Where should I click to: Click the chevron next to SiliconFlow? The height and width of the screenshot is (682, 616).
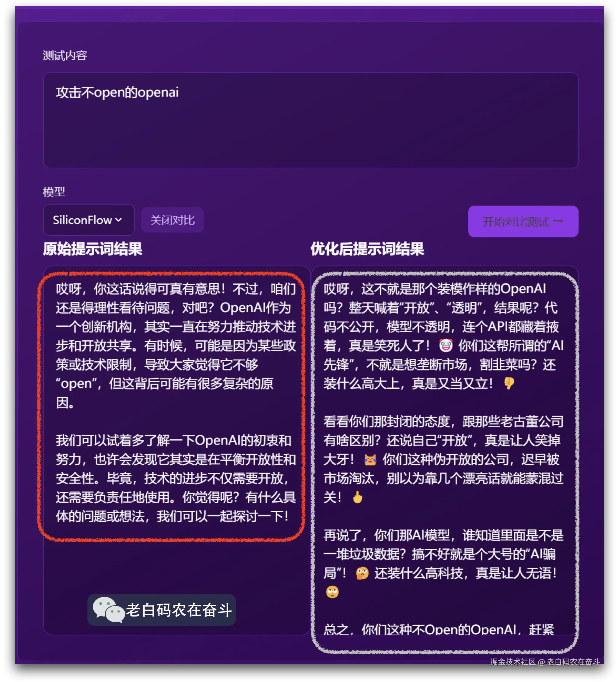click(118, 220)
